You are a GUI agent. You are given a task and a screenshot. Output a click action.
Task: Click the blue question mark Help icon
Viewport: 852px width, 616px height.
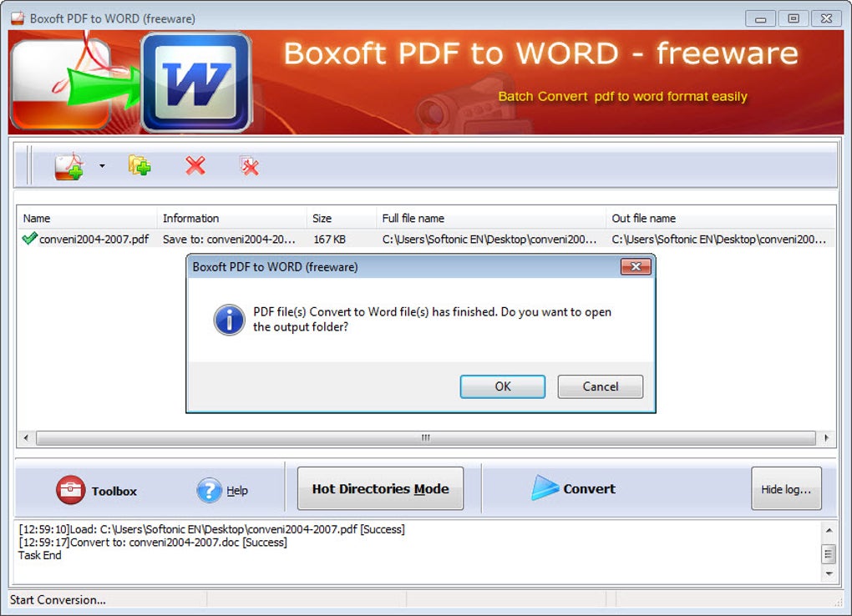pyautogui.click(x=209, y=490)
